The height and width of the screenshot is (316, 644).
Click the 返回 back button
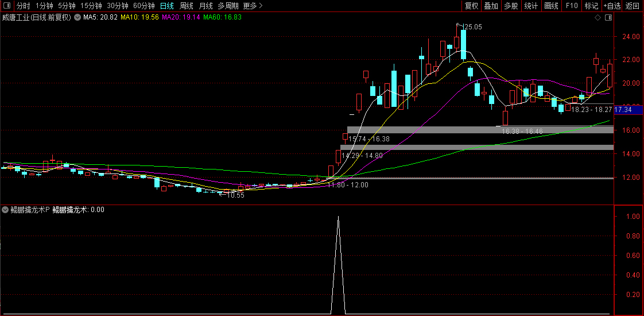pyautogui.click(x=633, y=6)
